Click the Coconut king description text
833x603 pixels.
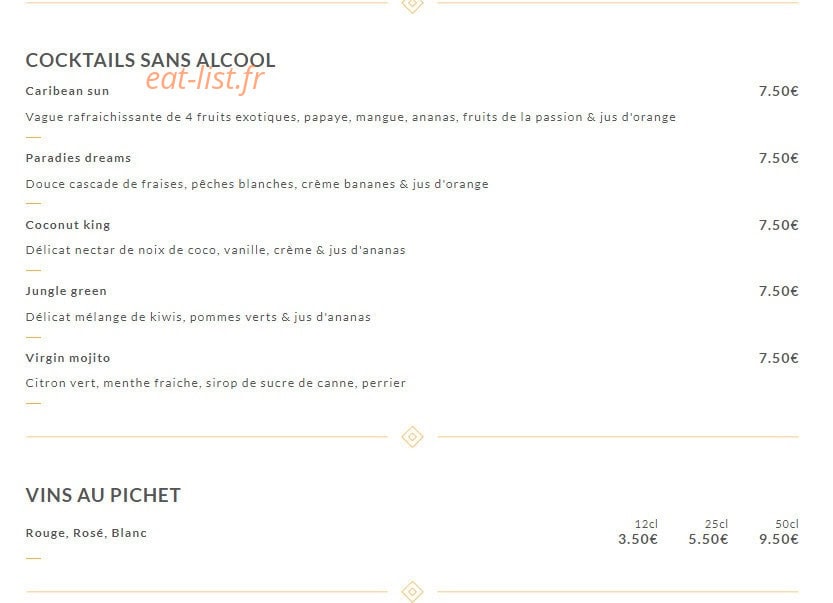[216, 250]
